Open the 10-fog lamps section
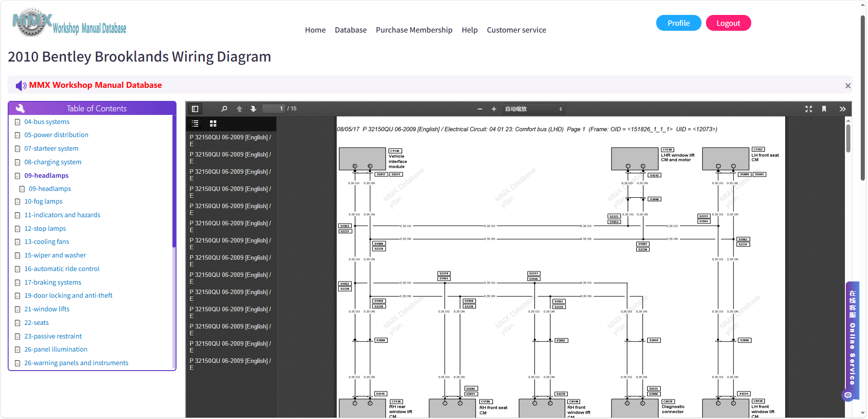The image size is (868, 419). [x=43, y=201]
